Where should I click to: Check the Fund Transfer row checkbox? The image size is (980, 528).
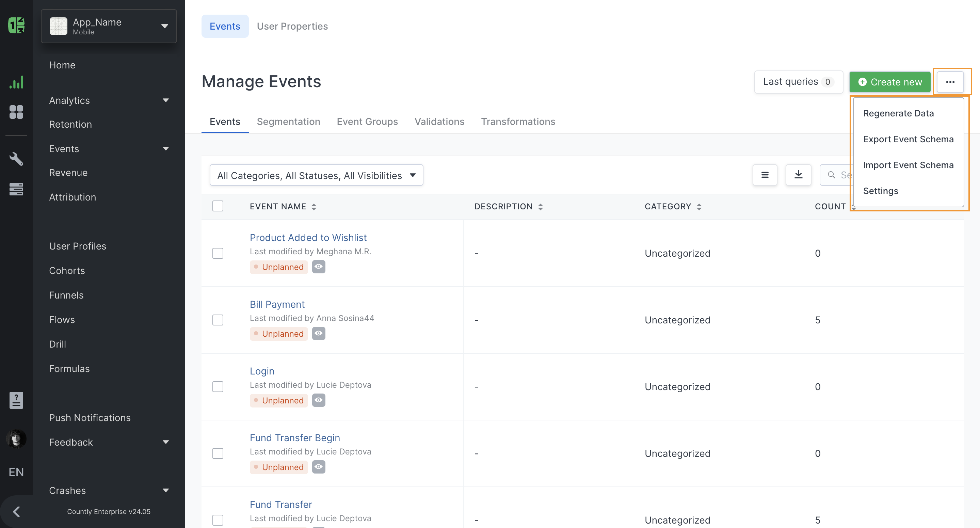tap(218, 520)
